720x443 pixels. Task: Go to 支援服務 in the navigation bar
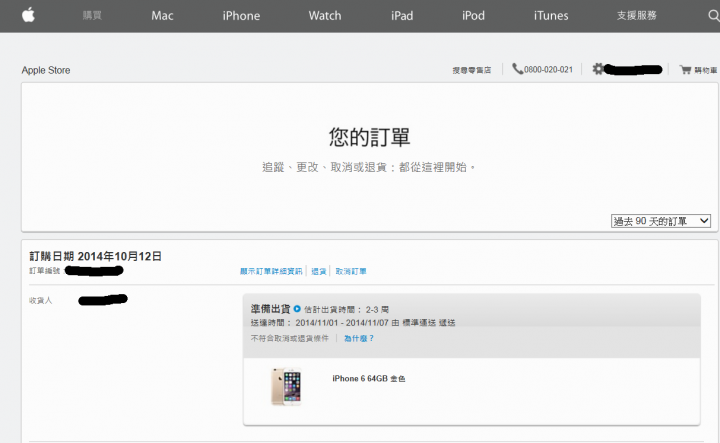(x=636, y=16)
